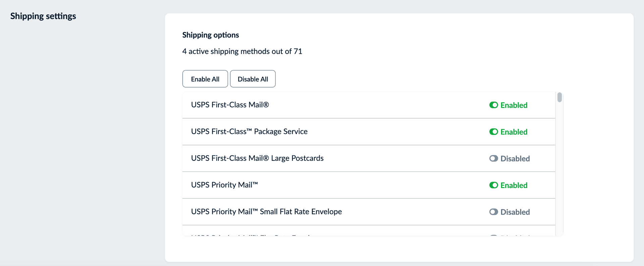Click the Shipping settings heading

pyautogui.click(x=43, y=16)
